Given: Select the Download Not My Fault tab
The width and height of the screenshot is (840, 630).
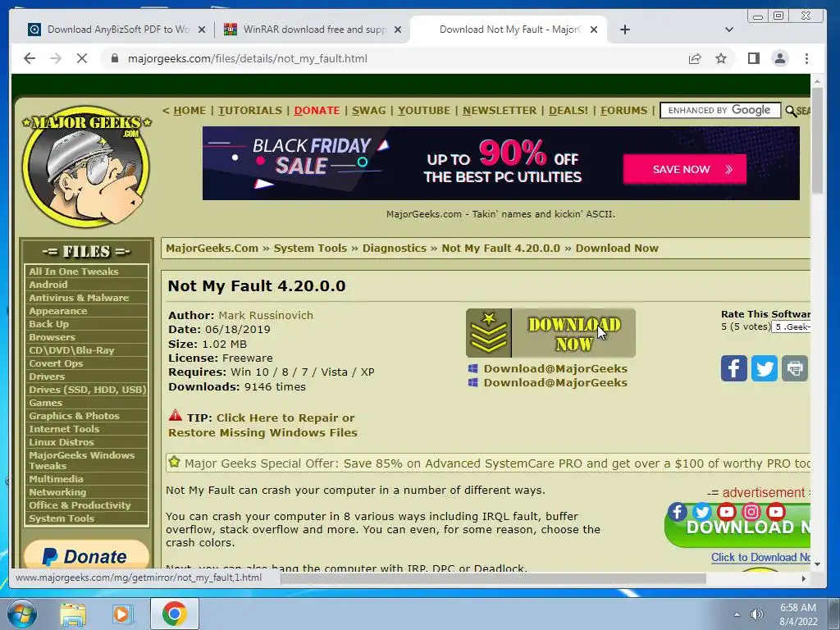Looking at the screenshot, I should coord(509,30).
